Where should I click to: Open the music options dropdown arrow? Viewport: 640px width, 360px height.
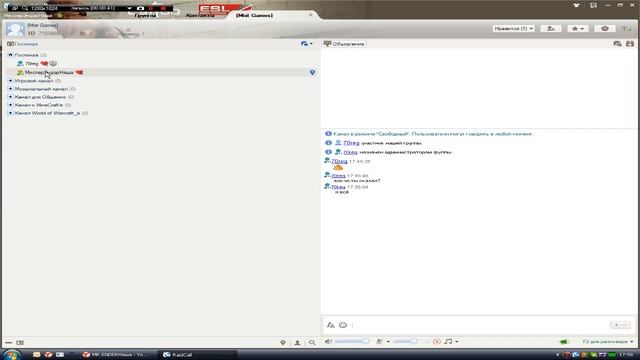(x=456, y=342)
